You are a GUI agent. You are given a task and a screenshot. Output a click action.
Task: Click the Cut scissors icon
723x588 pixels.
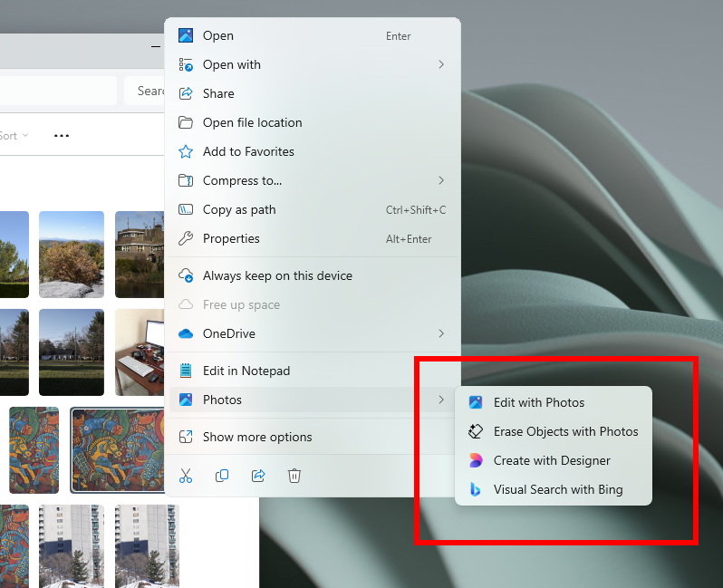pyautogui.click(x=186, y=476)
